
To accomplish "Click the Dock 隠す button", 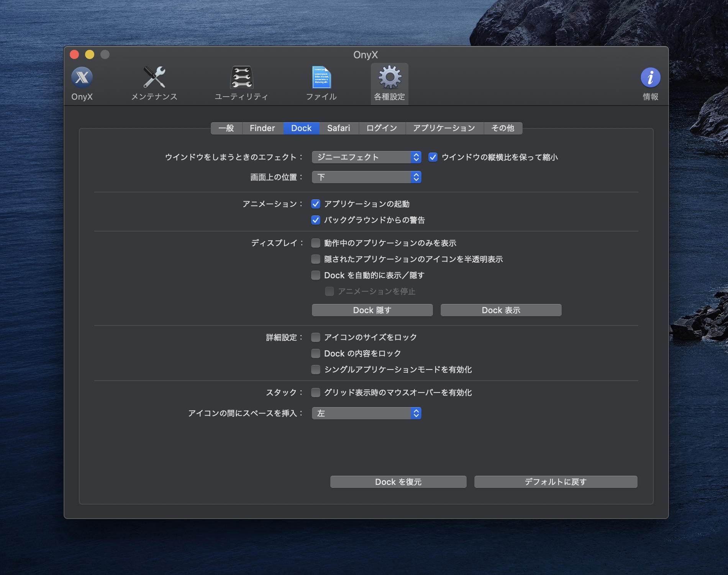I will (x=372, y=310).
